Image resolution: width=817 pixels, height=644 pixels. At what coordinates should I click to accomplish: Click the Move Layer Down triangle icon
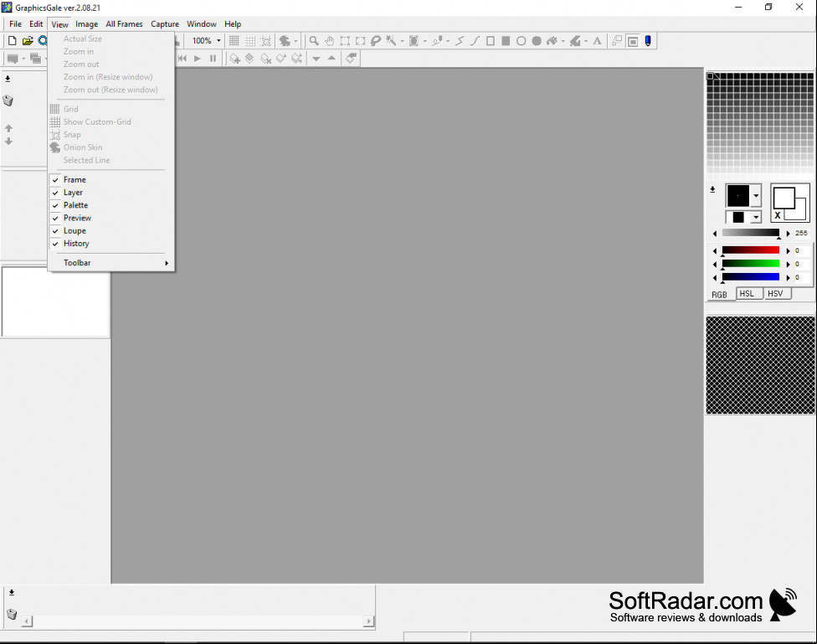pyautogui.click(x=316, y=59)
